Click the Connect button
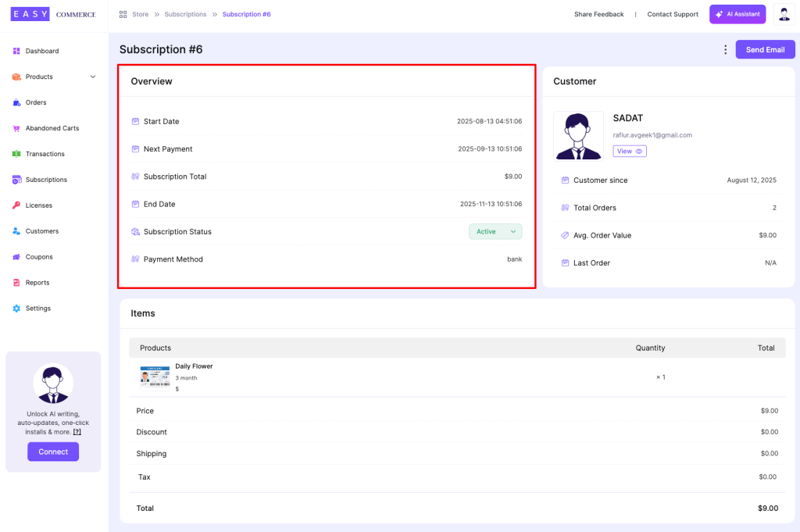This screenshot has height=532, width=800. coord(53,452)
